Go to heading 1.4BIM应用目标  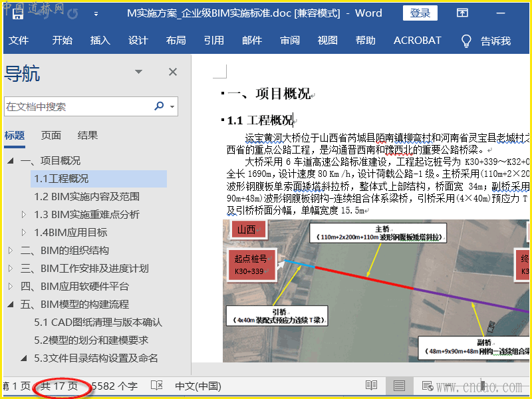[70, 232]
